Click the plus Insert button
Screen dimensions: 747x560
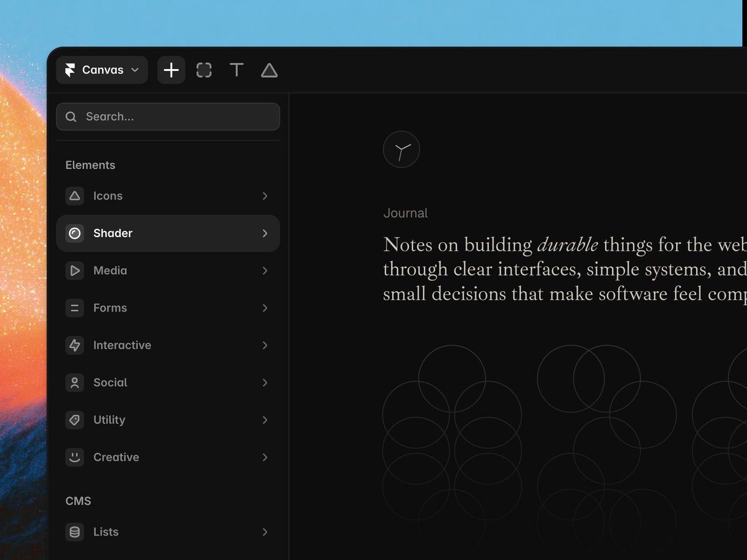coord(171,70)
